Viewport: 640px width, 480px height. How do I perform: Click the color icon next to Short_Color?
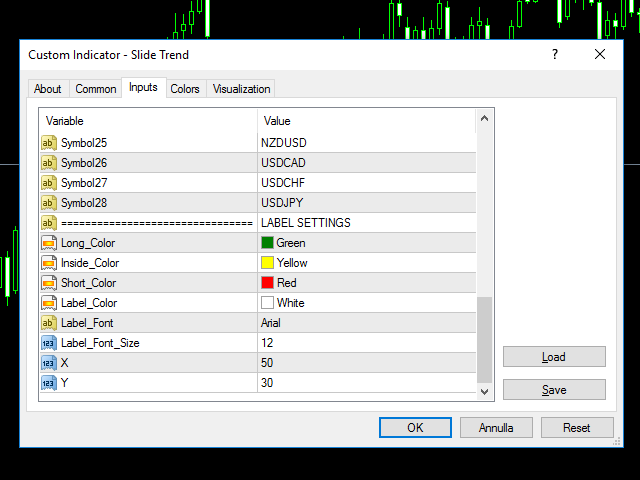point(48,283)
